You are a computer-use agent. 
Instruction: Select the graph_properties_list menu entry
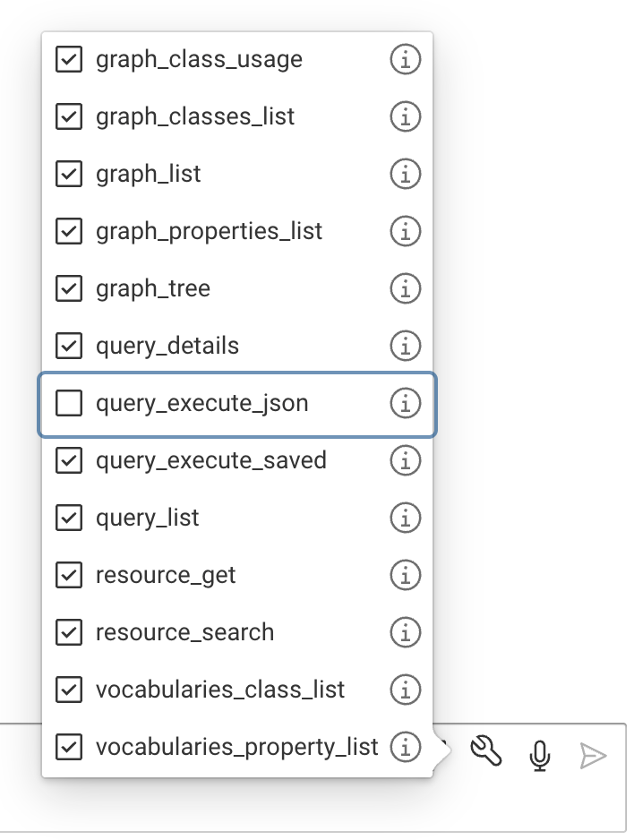click(209, 232)
